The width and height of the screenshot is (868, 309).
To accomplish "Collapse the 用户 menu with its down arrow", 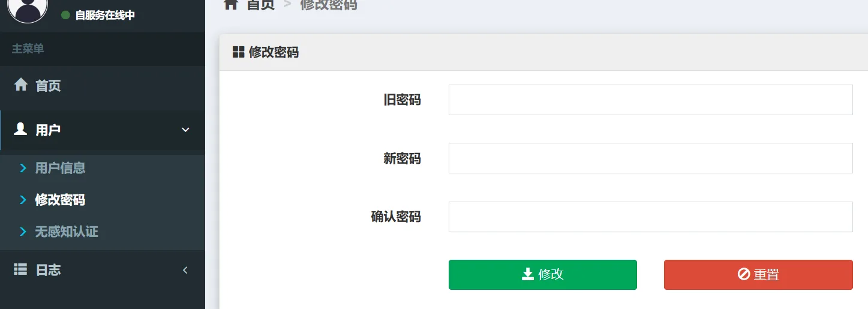I will pos(185,130).
